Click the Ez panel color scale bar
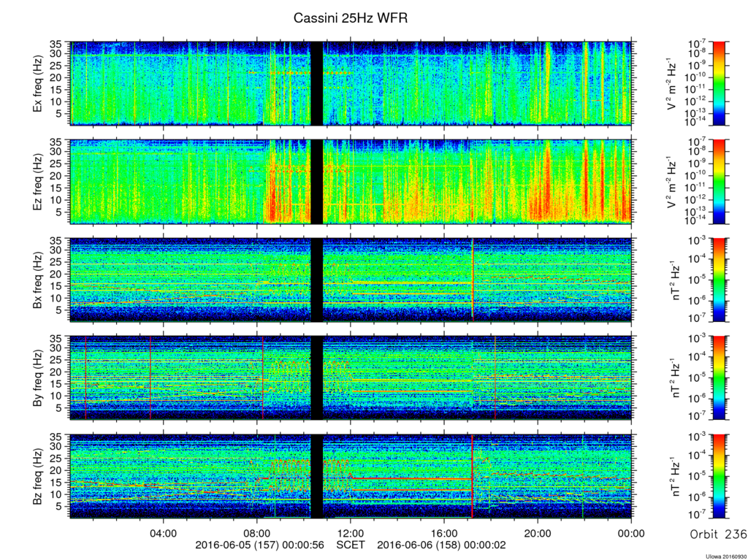The width and height of the screenshot is (748, 560). pos(719,182)
